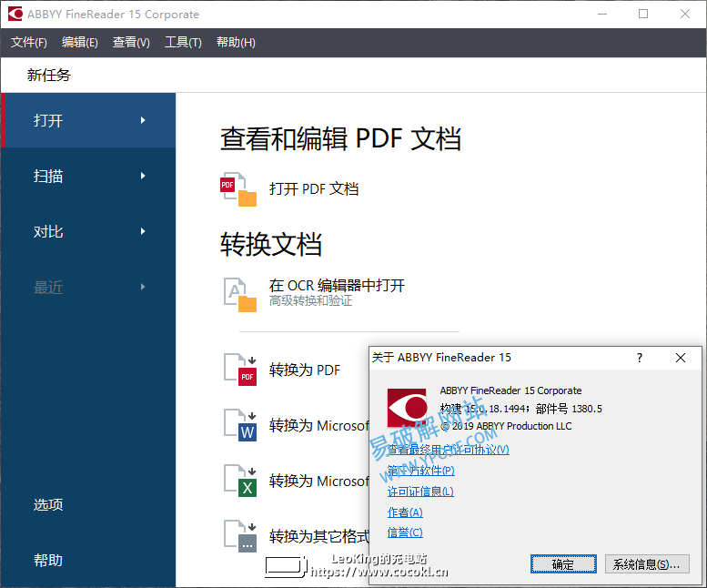Click the © 2019 ABBYY Production LLC text
This screenshot has width=707, height=588.
(x=506, y=426)
